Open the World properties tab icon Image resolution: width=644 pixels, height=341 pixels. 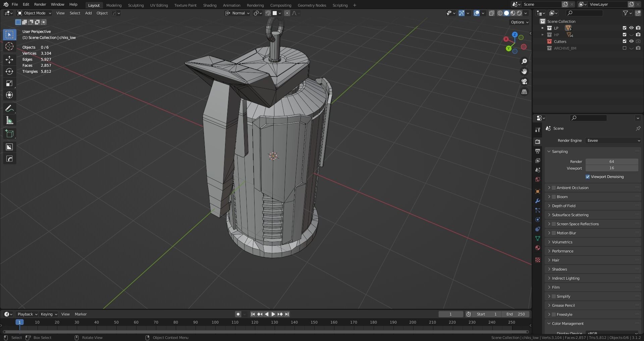tap(538, 179)
